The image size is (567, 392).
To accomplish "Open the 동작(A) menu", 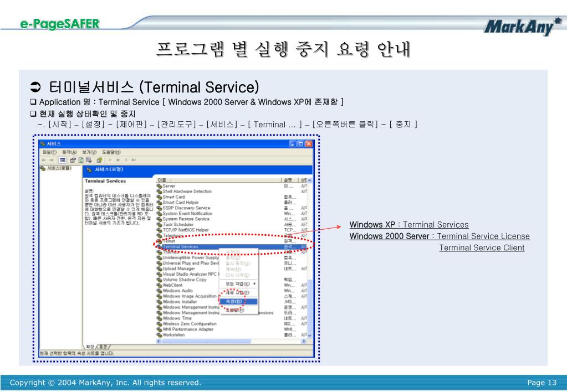I will [x=69, y=152].
